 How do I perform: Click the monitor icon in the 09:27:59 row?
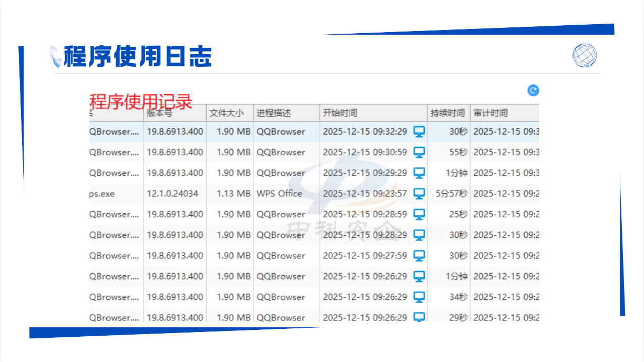click(x=419, y=256)
